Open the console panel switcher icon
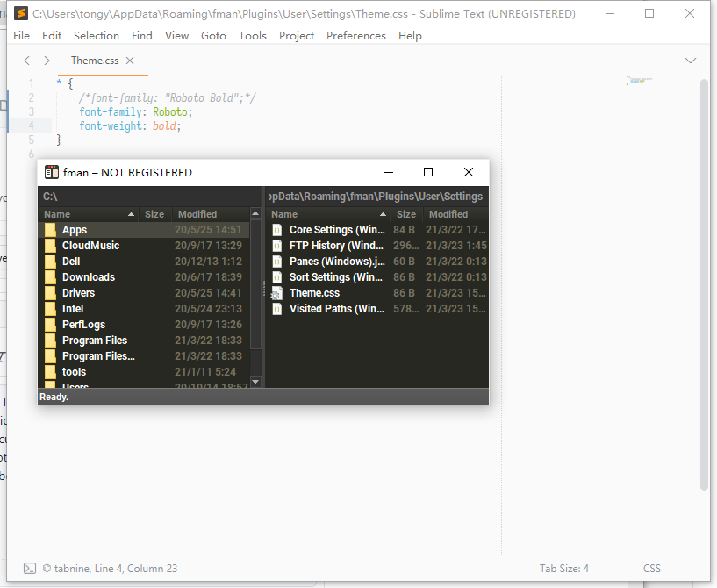Viewport: 717px width, 588px height. [30, 569]
